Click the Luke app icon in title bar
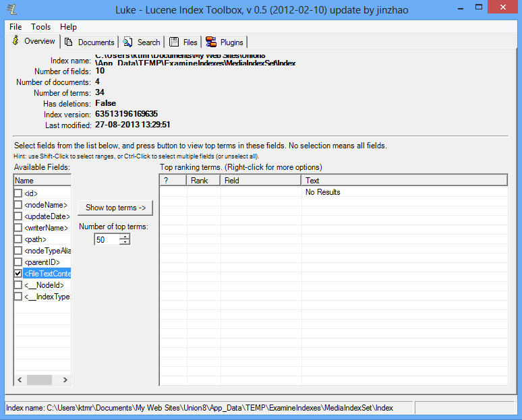Image resolution: width=522 pixels, height=420 pixels. click(x=12, y=9)
